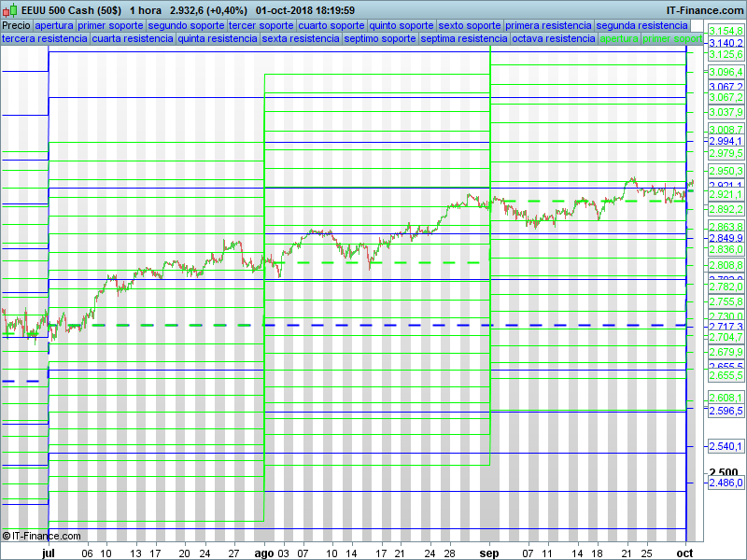The width and height of the screenshot is (747, 560).
Task: Select the cuarto soporte label
Action: (331, 25)
